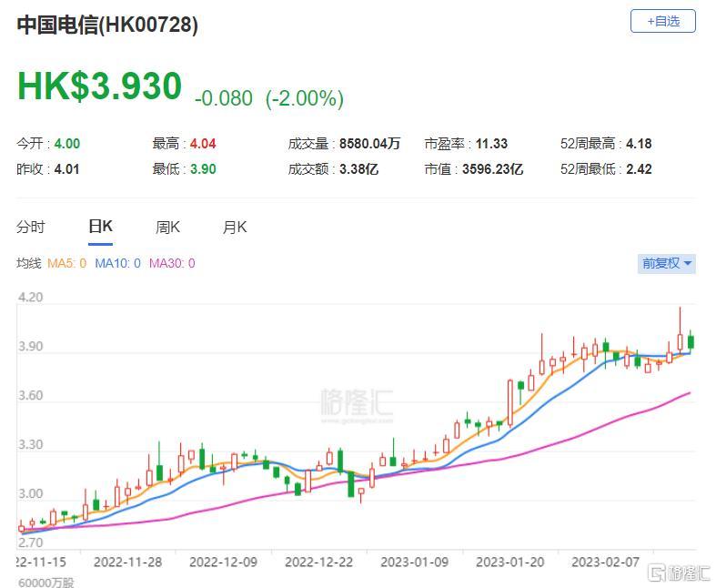Click the 2022-12-09 date axis label
Screen dimensions: 716x588
(223, 562)
